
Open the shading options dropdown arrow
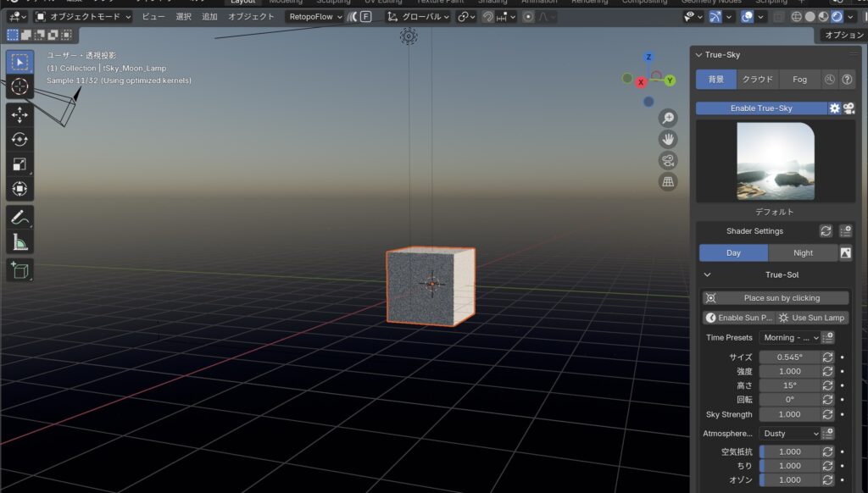(850, 17)
